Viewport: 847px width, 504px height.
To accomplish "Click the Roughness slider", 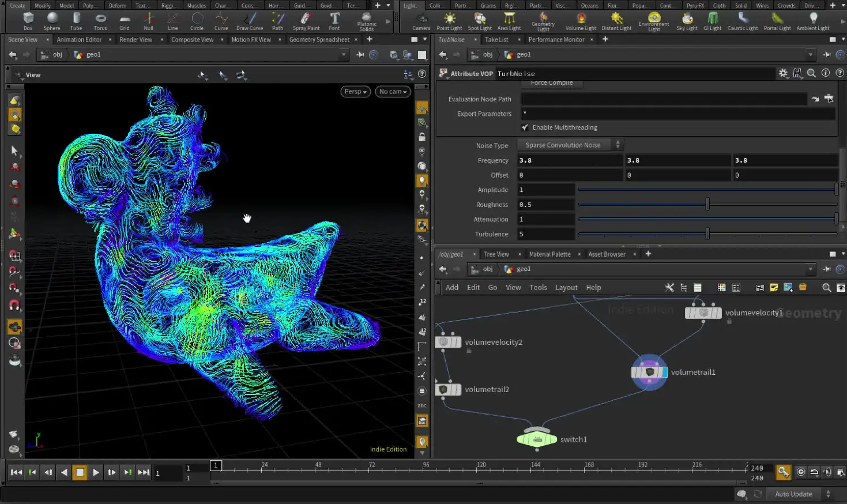I will [x=707, y=204].
